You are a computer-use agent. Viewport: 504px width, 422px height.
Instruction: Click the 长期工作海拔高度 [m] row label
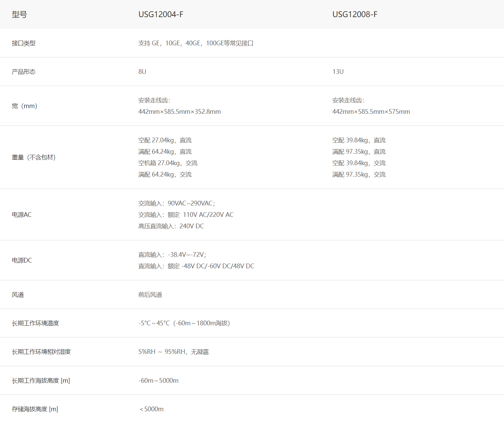tap(41, 381)
